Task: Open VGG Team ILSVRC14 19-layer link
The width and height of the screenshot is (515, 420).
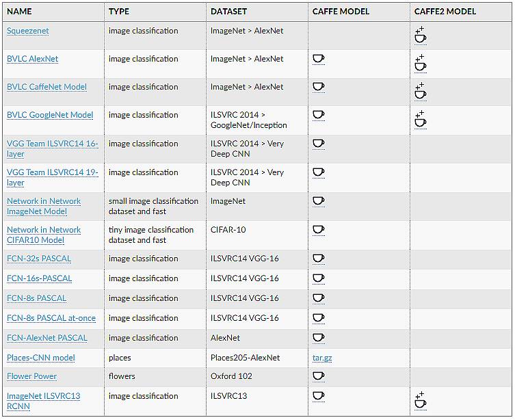Action: (53, 177)
